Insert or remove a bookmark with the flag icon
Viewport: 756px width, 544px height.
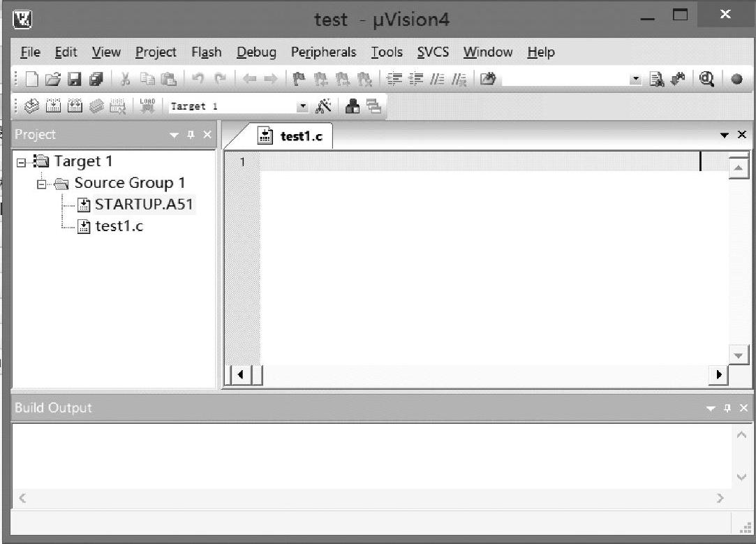click(299, 79)
